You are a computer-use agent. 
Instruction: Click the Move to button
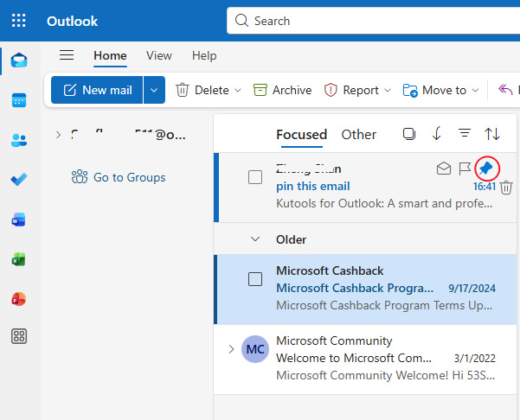pos(434,90)
